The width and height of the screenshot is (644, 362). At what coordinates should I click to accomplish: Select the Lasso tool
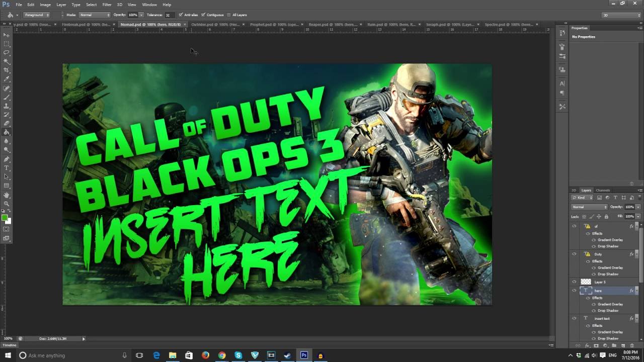click(7, 52)
